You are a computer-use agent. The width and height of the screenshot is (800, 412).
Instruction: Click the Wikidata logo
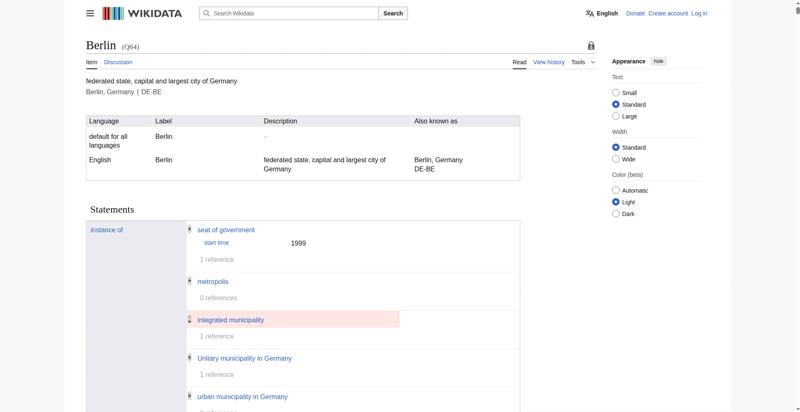pos(142,13)
